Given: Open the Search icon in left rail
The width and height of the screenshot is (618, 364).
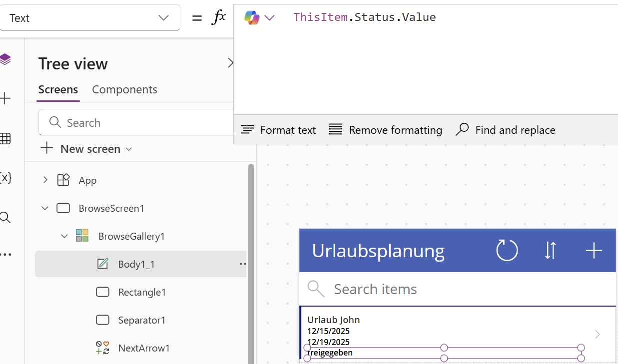Looking at the screenshot, I should [x=6, y=217].
